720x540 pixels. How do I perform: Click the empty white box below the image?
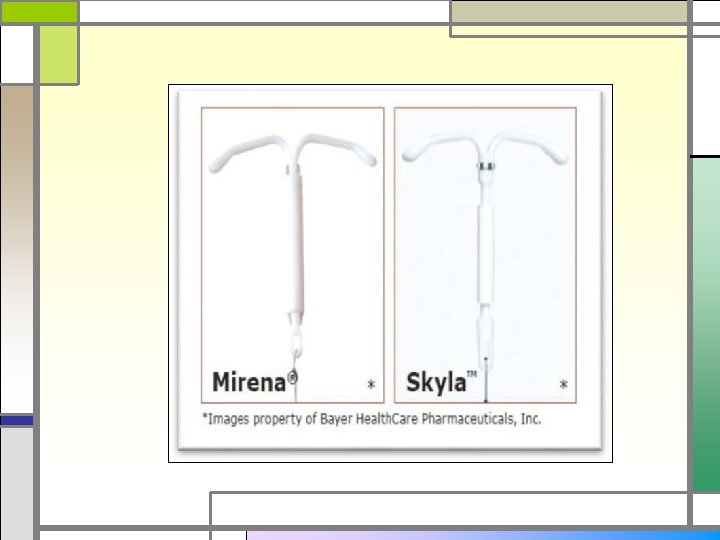449,509
